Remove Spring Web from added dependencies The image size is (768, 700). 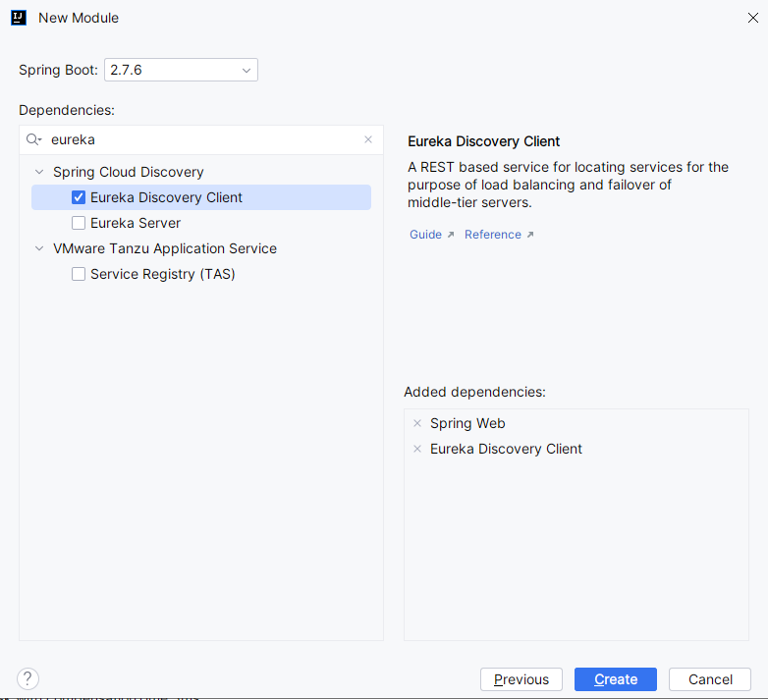tap(417, 423)
